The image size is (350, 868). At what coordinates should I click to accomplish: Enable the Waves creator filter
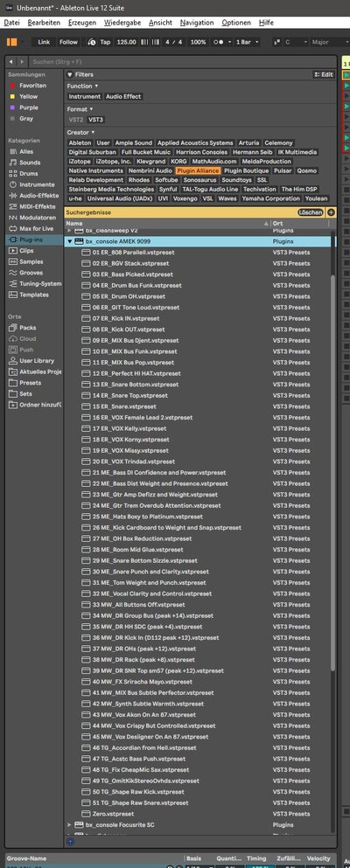coord(227,198)
